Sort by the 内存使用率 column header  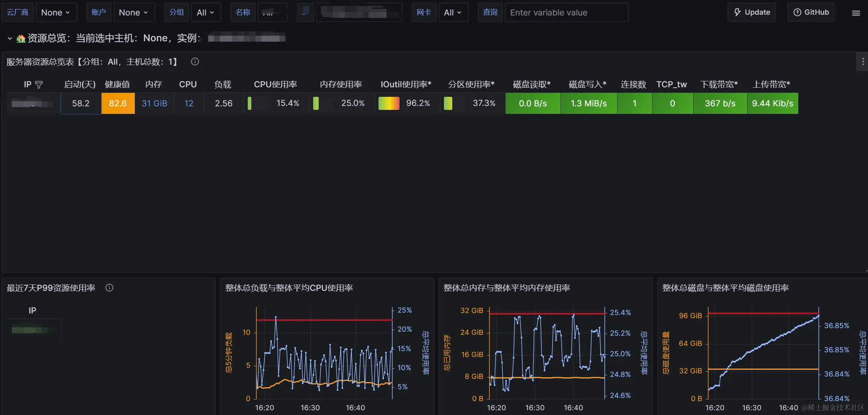(x=341, y=84)
